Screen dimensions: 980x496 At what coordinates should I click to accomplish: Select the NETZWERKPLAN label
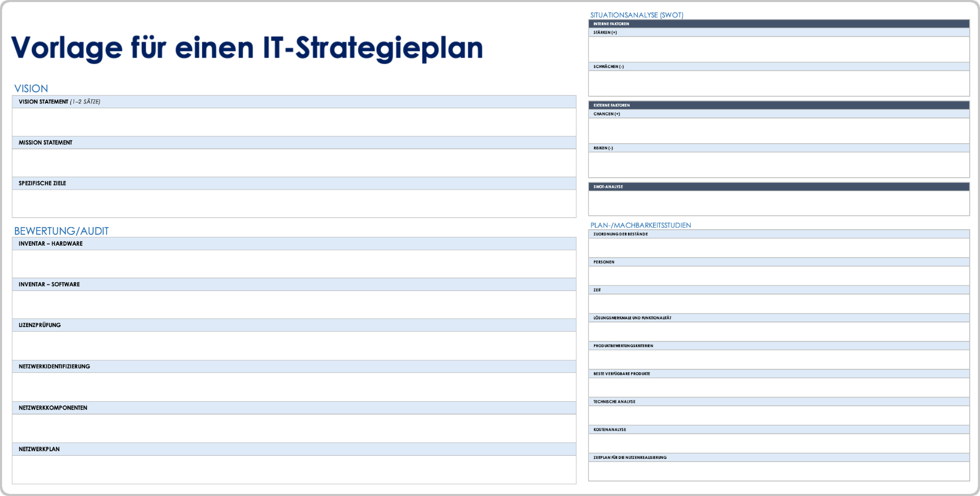click(x=39, y=449)
